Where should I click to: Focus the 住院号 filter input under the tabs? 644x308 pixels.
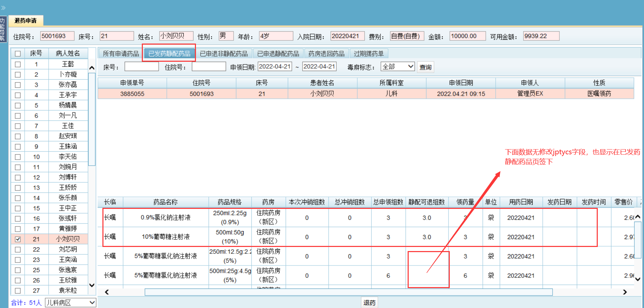[209, 67]
